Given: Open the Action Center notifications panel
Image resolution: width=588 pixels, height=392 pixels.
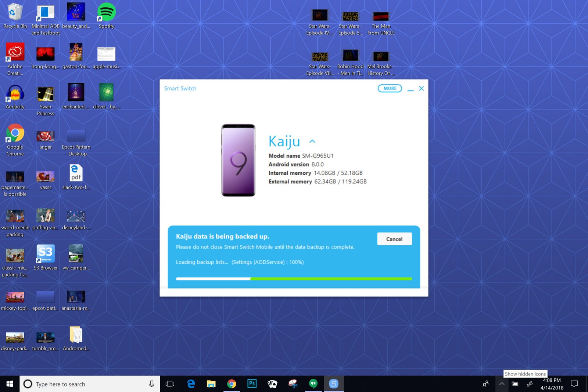Looking at the screenshot, I should pos(575,384).
